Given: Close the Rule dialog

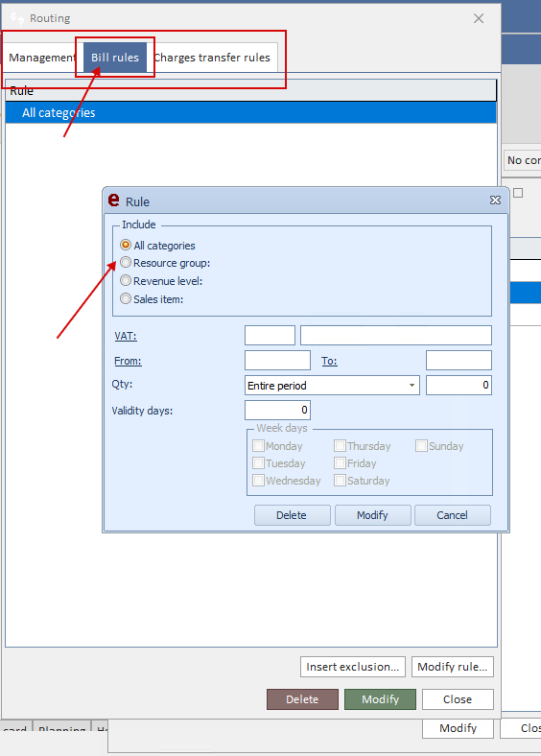Looking at the screenshot, I should click(495, 201).
